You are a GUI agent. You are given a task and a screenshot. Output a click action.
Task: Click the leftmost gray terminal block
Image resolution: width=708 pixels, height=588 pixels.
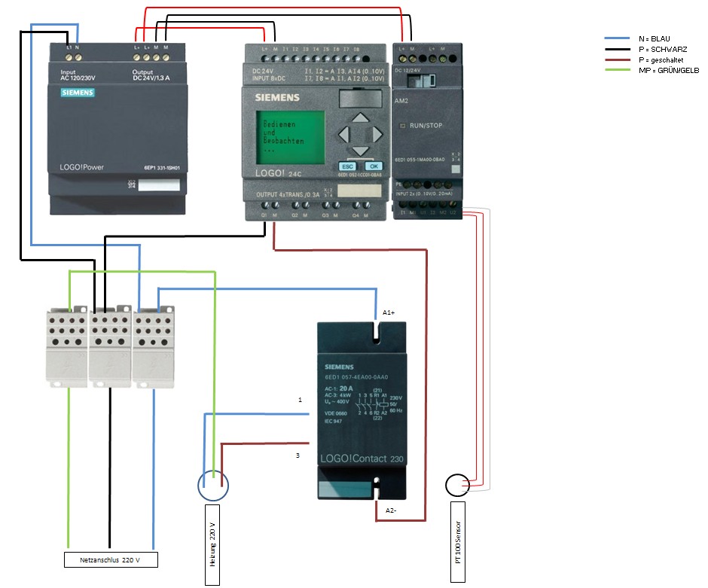[x=67, y=346]
